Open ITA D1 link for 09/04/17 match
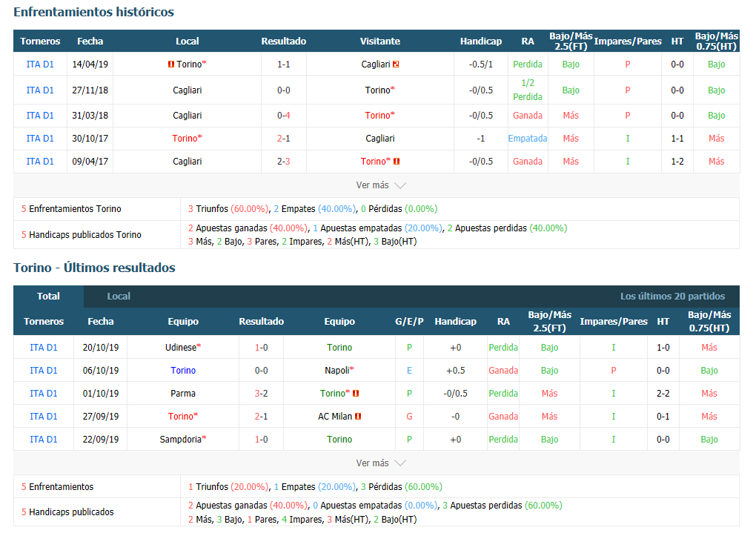This screenshot has height=533, width=756. [x=40, y=162]
